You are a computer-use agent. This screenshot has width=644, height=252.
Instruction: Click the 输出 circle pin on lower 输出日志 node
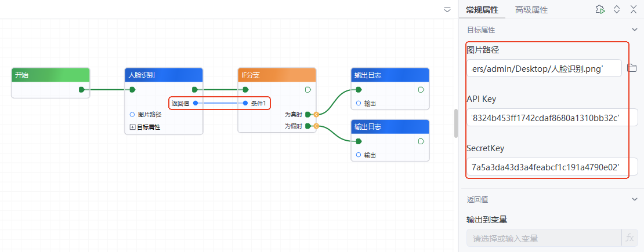click(x=359, y=155)
